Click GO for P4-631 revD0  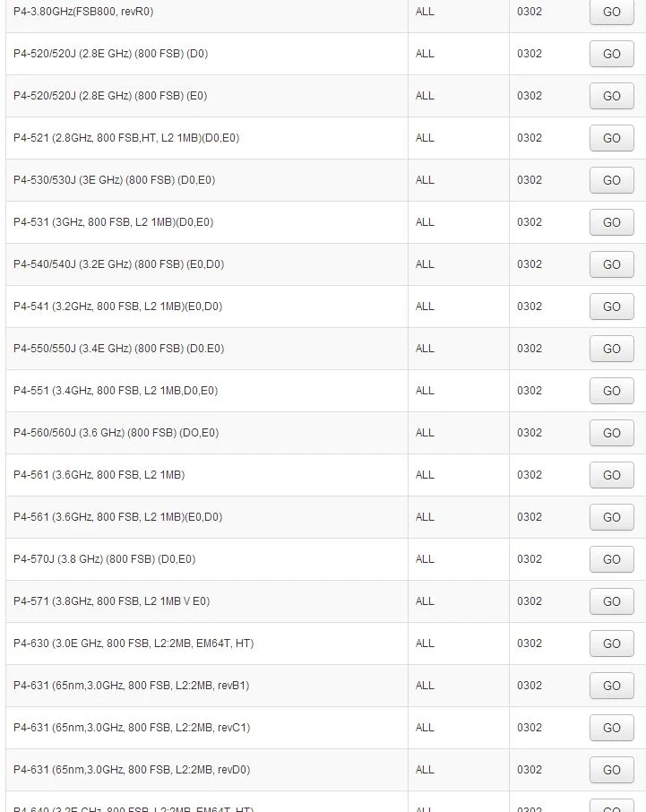611,770
